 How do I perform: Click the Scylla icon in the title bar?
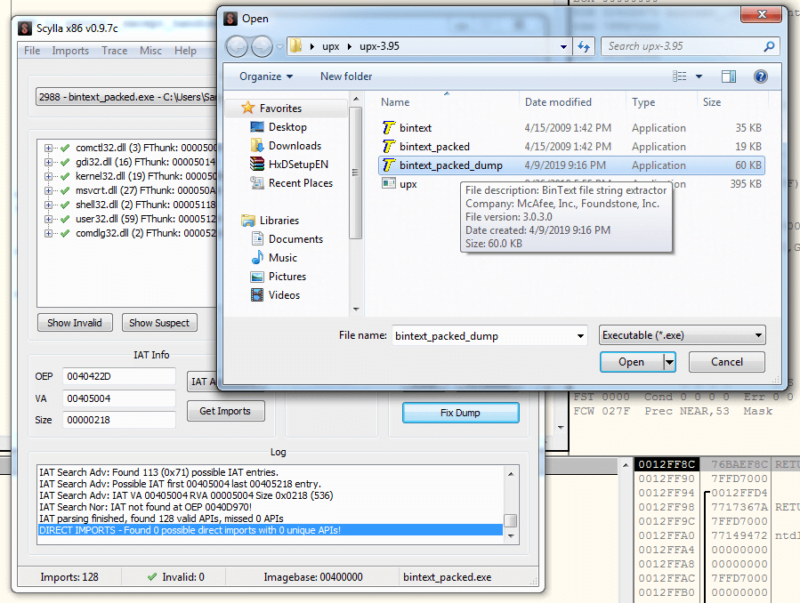(x=22, y=28)
